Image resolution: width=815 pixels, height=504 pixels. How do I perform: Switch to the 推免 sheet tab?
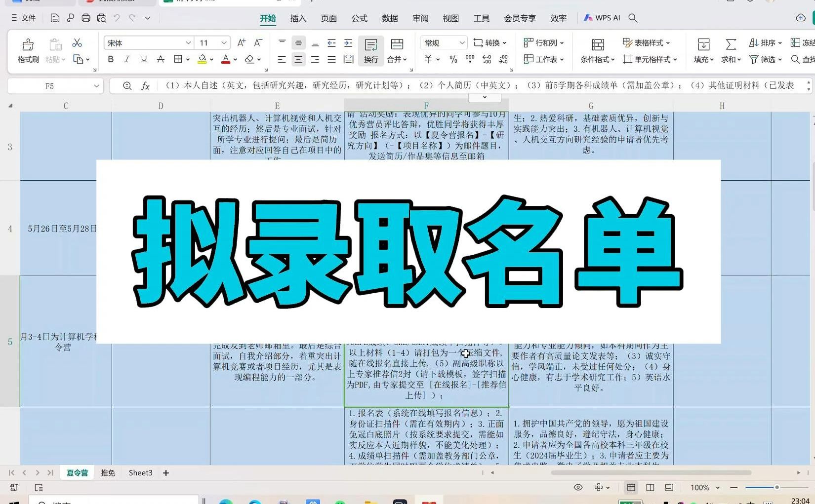(108, 473)
